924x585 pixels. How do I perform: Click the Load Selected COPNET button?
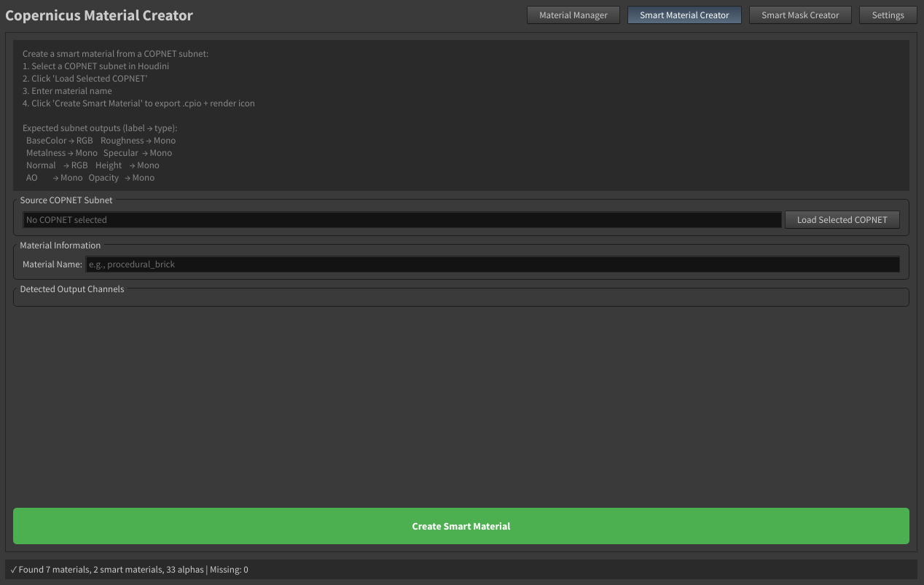tap(842, 220)
